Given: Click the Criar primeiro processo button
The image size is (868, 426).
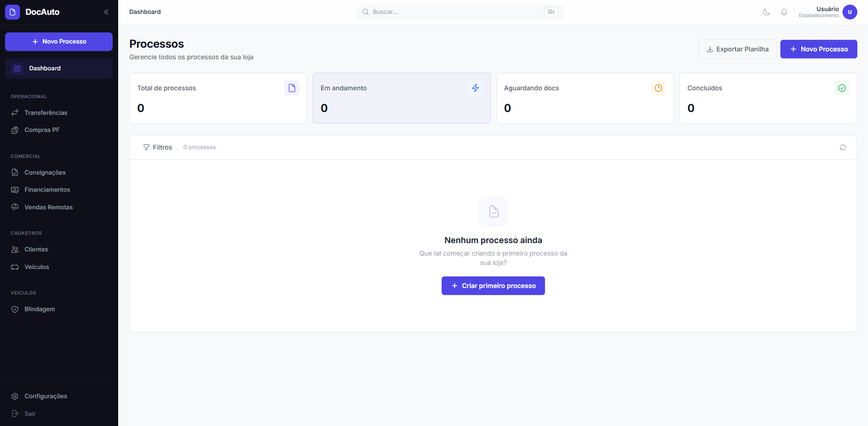Looking at the screenshot, I should [x=493, y=286].
